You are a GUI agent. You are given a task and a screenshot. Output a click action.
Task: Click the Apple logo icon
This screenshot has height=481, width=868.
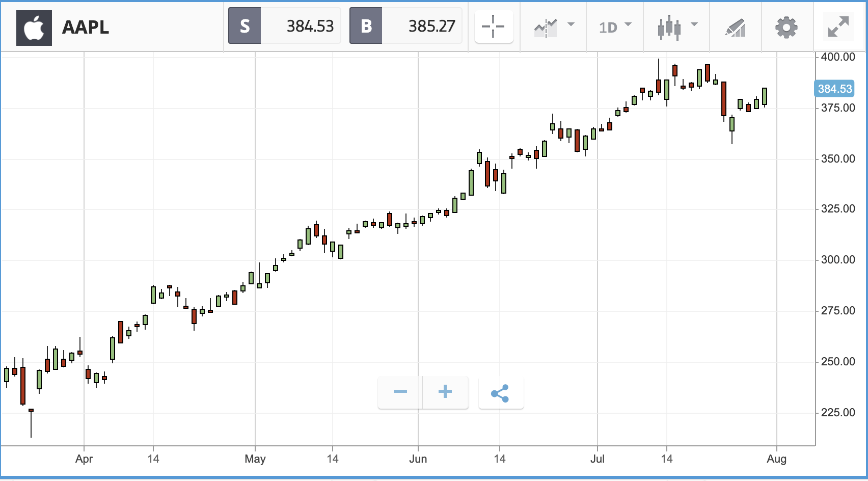pyautogui.click(x=34, y=26)
